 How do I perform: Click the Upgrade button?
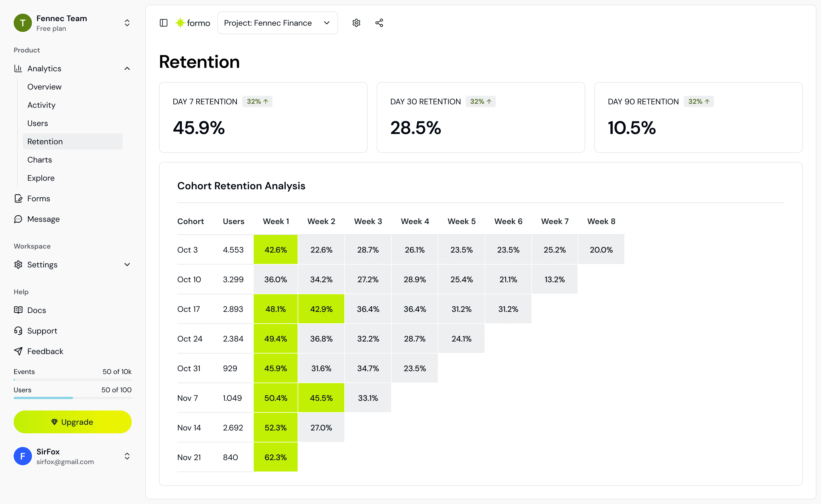(72, 422)
